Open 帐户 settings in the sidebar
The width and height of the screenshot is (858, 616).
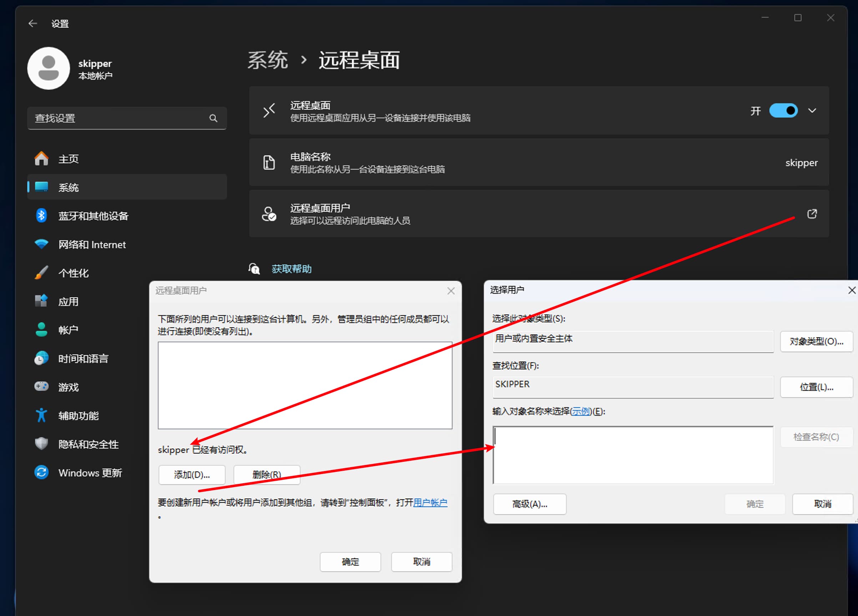point(69,330)
